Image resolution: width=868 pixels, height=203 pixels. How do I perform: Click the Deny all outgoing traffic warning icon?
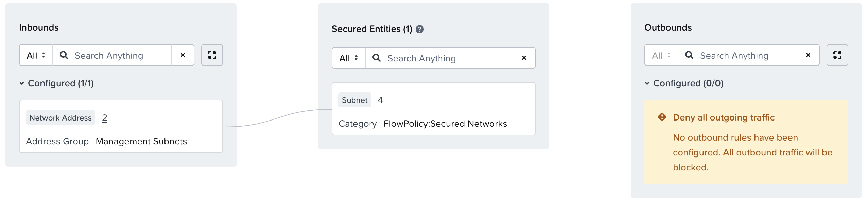662,117
